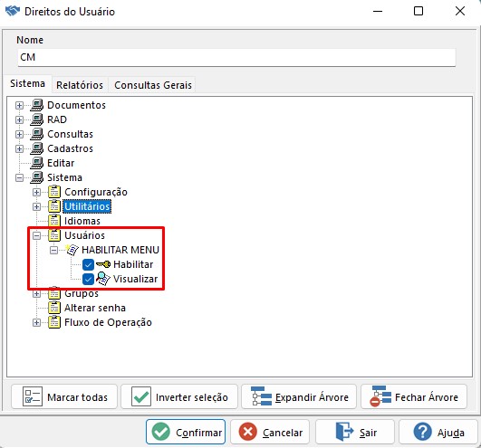Select the Habilitar permission label
Image resolution: width=481 pixels, height=448 pixels.
coord(133,264)
